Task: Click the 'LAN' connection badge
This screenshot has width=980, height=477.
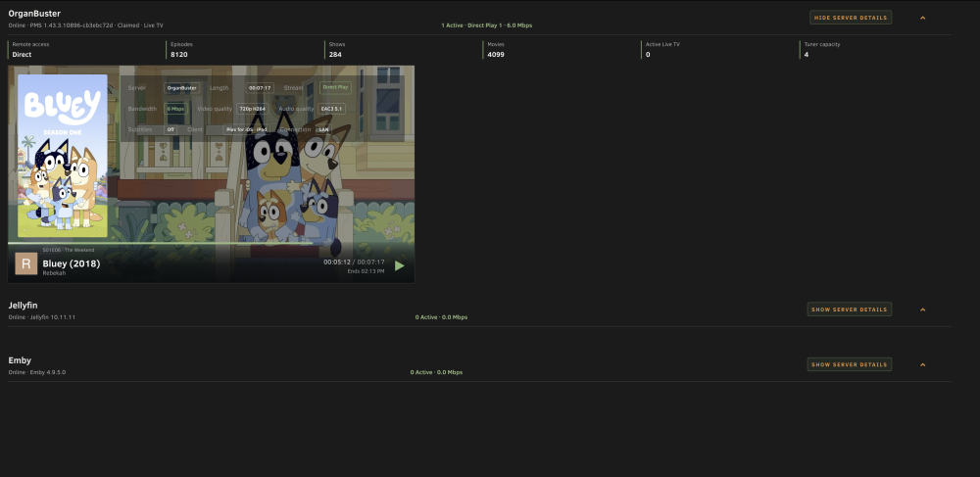Action: tap(323, 130)
